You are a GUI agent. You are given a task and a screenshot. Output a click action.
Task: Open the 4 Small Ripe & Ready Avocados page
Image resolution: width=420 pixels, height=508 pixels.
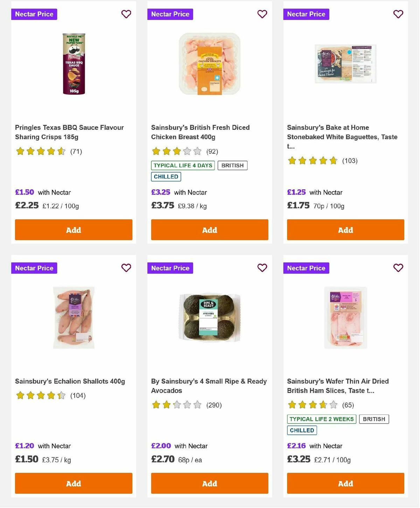209,386
